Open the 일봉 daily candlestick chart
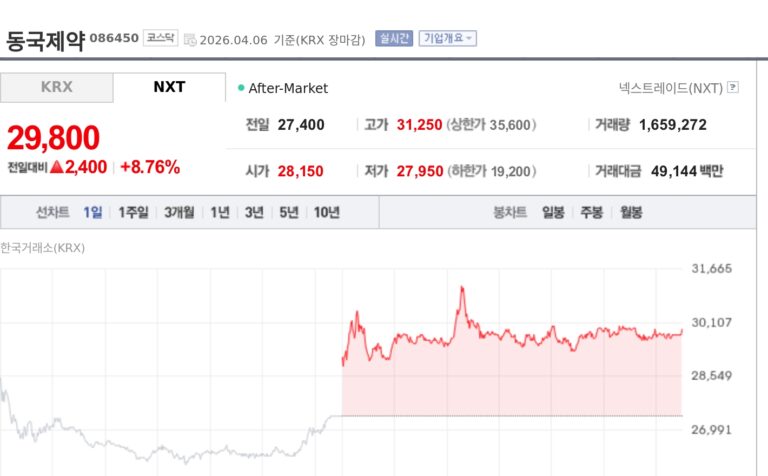The height and width of the screenshot is (476, 768). [553, 212]
